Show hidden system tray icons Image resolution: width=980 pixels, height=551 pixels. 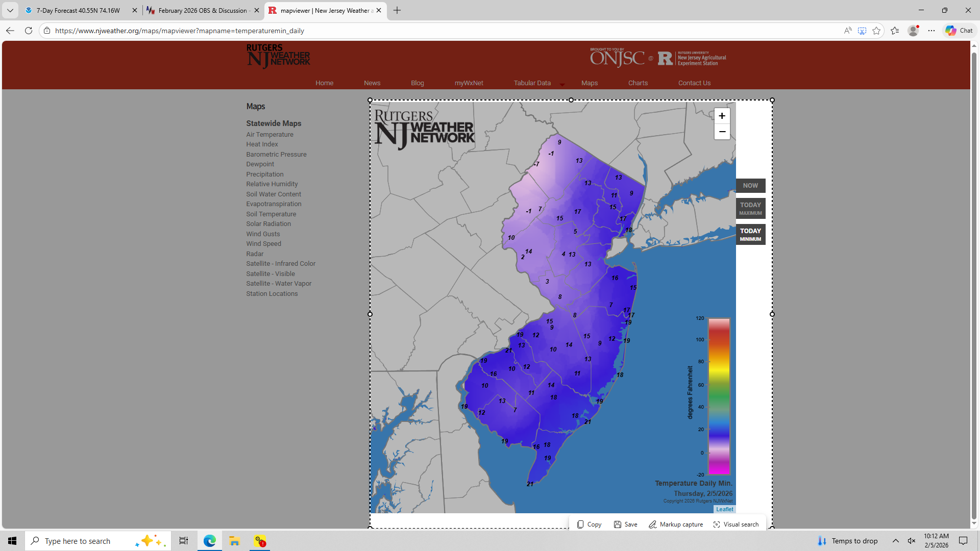895,541
